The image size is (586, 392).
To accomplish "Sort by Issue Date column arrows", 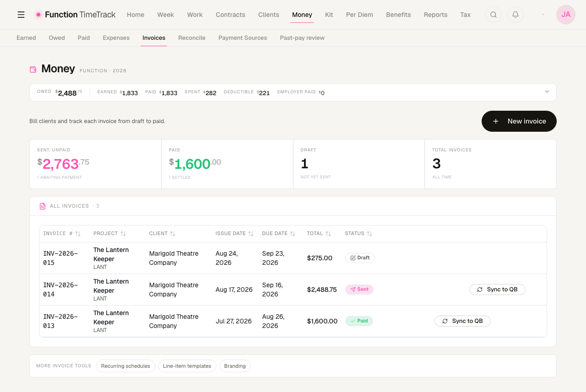I will tap(251, 234).
